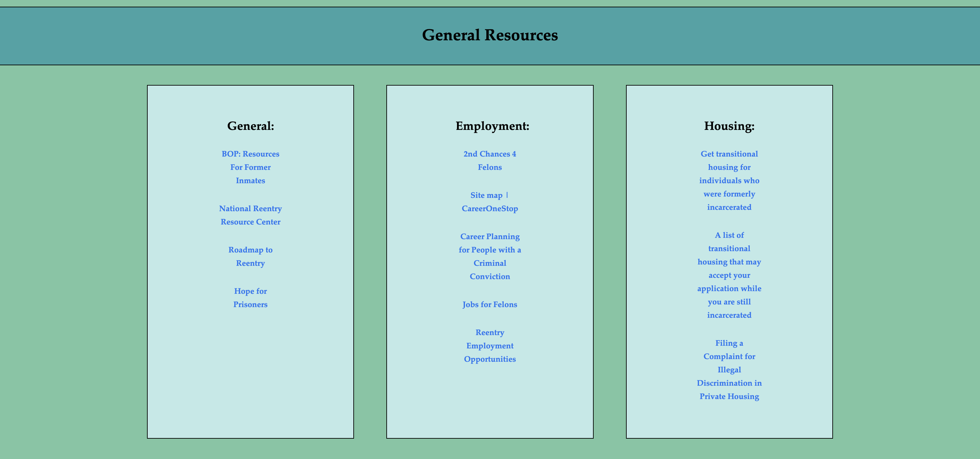Click the General Resources page heading

(490, 35)
